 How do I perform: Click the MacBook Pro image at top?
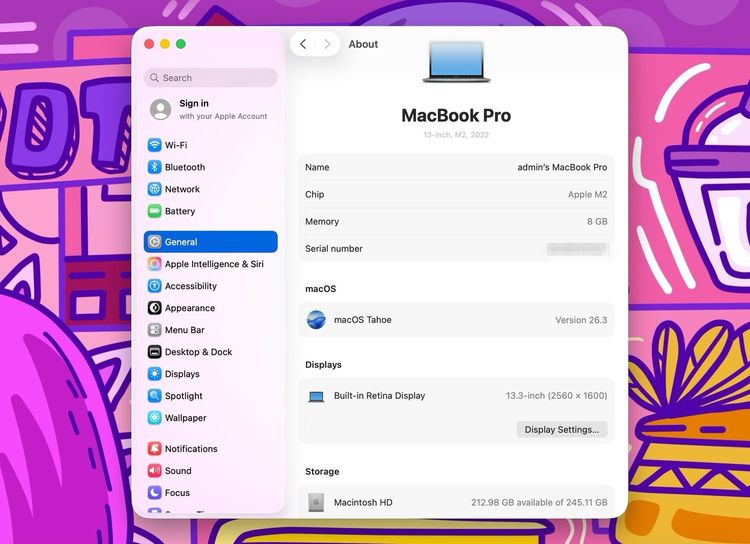pyautogui.click(x=456, y=62)
